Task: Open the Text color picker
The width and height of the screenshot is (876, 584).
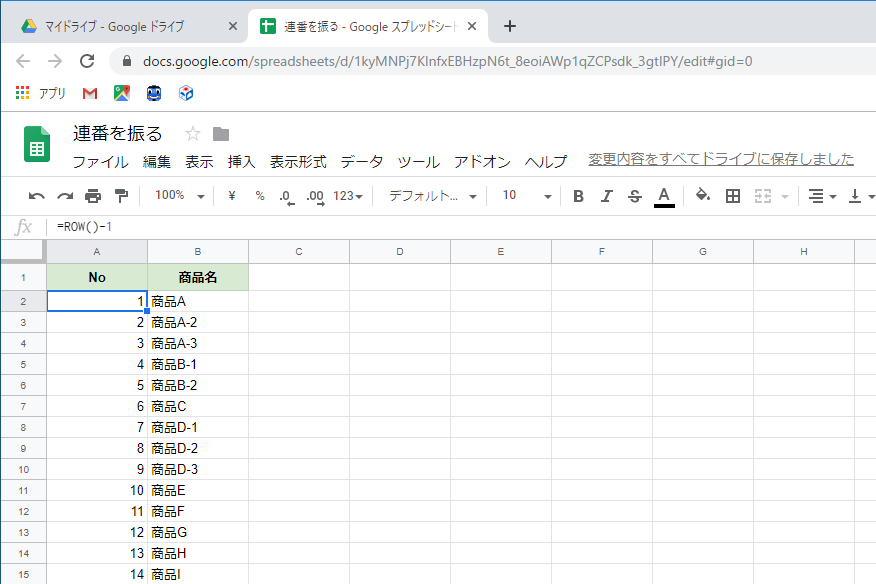Action: 662,196
